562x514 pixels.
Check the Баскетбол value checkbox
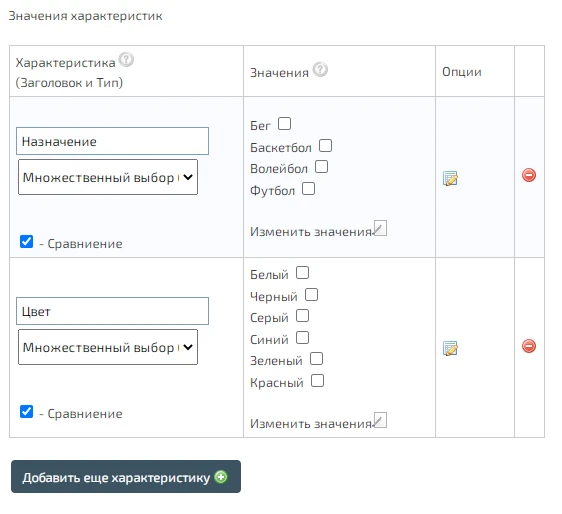click(325, 146)
